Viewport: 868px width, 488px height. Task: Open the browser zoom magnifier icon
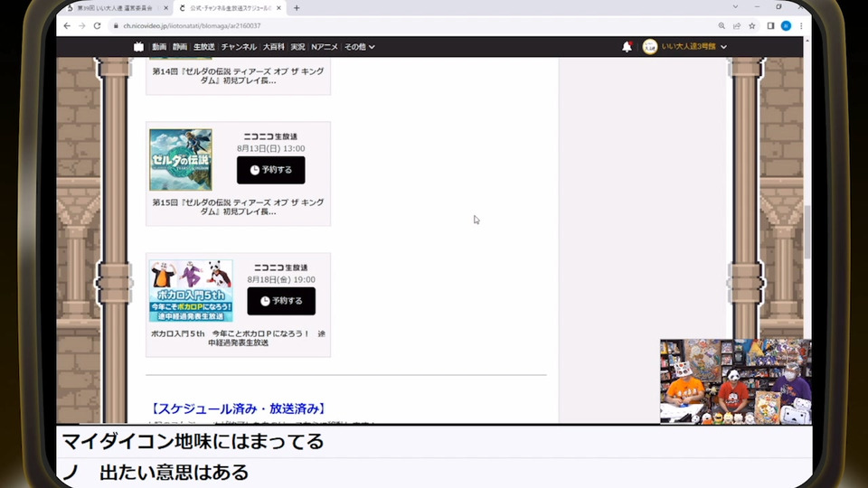click(722, 26)
